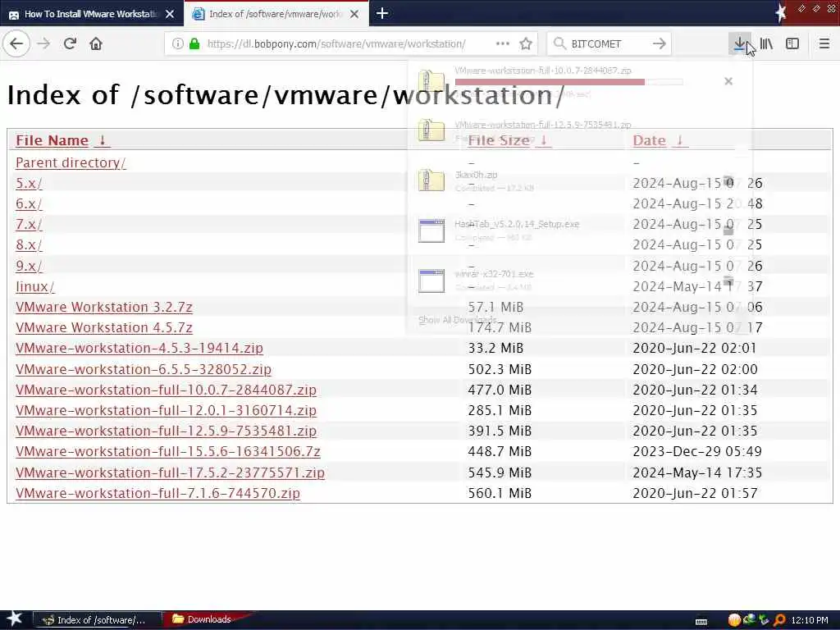Viewport: 840px width, 630px height.
Task: Download VMware-workstation-full-12.5.9-7535481.zip
Action: (166, 431)
